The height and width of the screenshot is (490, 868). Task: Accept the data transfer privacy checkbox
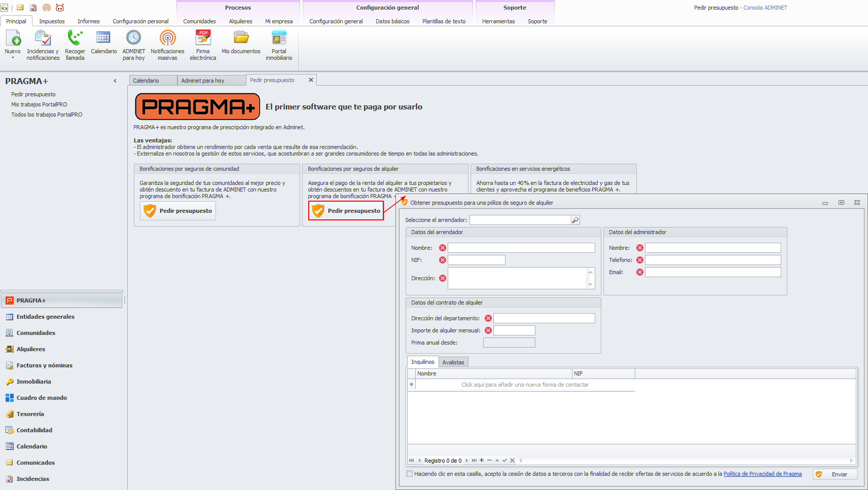410,474
